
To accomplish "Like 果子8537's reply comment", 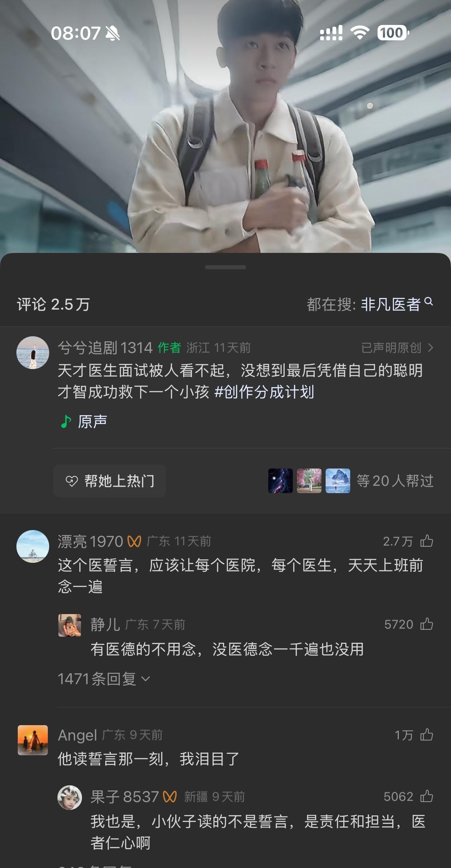I will coord(426,797).
